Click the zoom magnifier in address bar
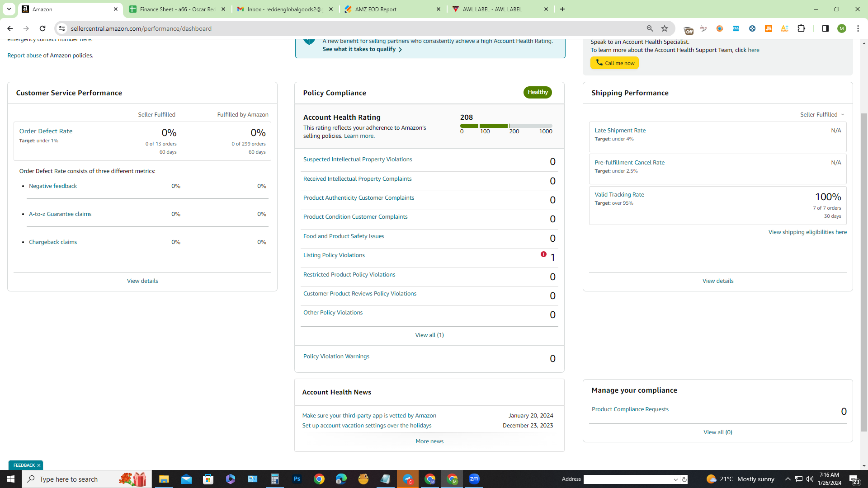The height and width of the screenshot is (488, 868). tap(650, 28)
